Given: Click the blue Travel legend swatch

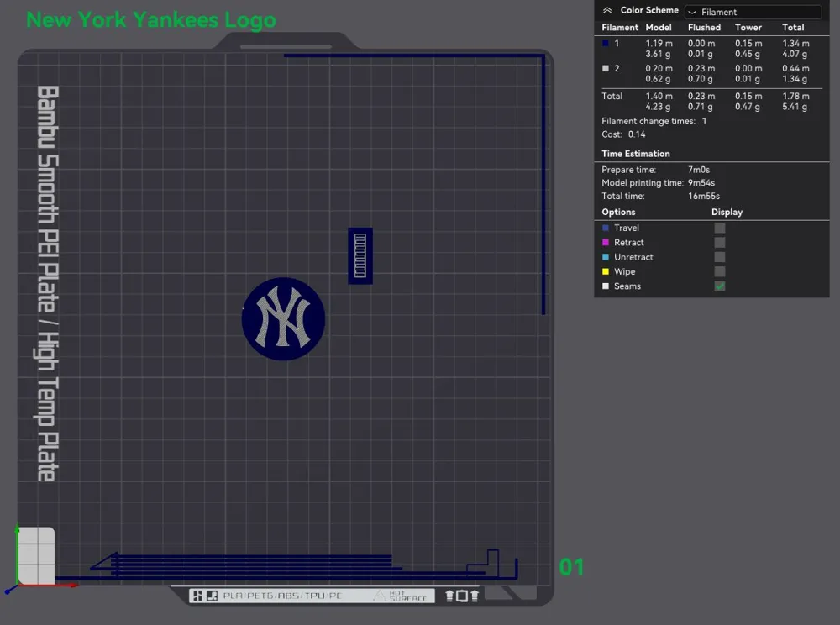Looking at the screenshot, I should pos(606,228).
